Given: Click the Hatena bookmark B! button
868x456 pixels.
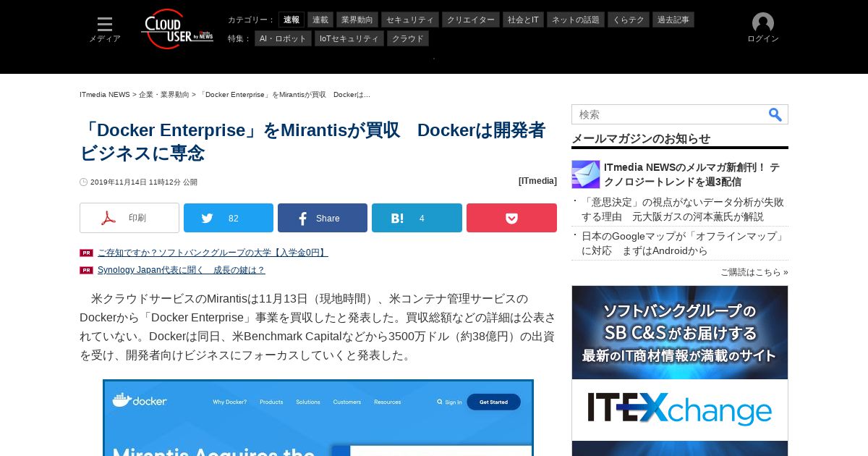Looking at the screenshot, I should pos(417,218).
